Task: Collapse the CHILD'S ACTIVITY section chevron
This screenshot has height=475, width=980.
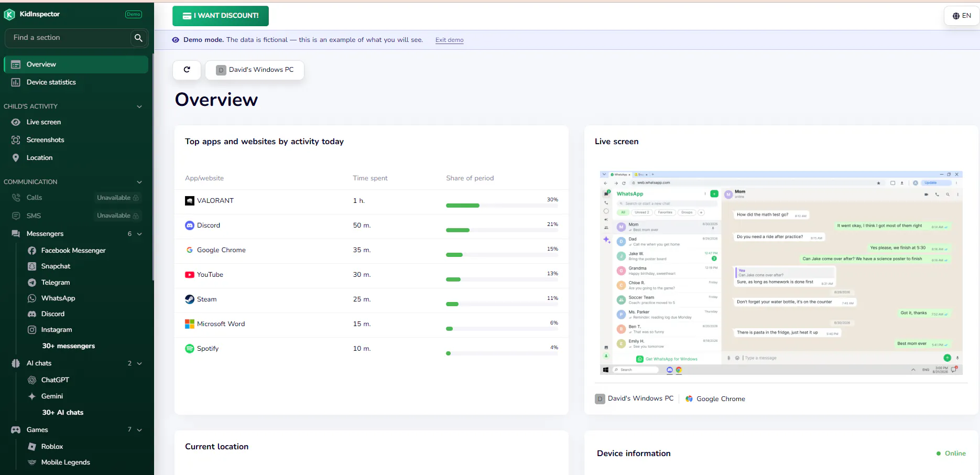Action: coord(139,106)
